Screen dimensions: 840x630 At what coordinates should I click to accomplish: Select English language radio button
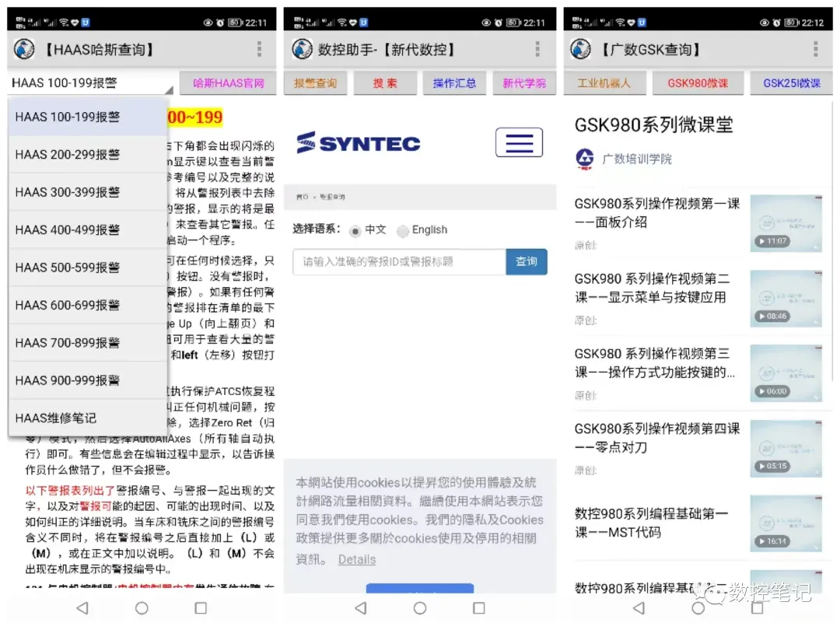(403, 231)
